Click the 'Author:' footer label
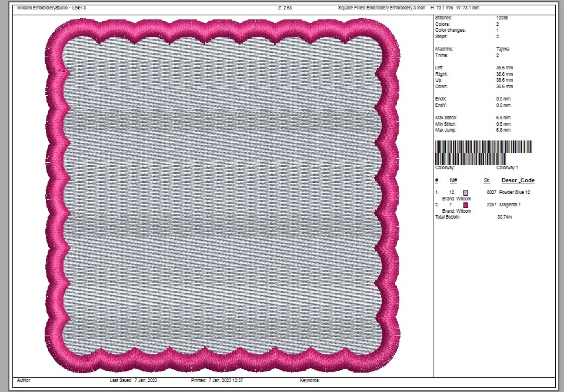 24,380
